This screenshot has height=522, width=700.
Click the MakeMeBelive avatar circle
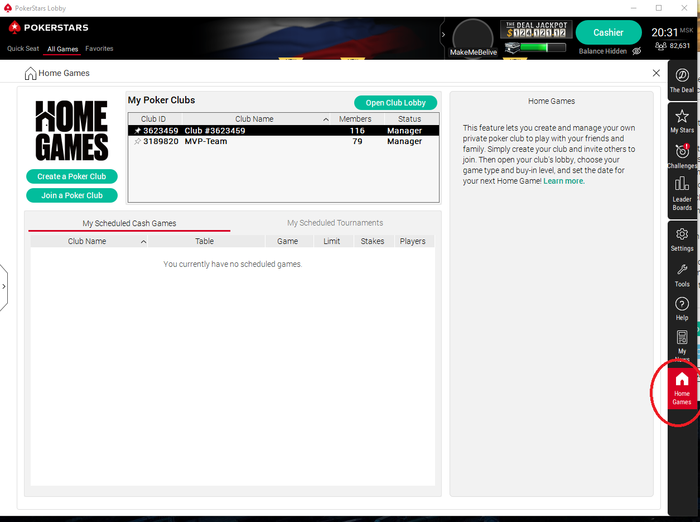coord(473,39)
